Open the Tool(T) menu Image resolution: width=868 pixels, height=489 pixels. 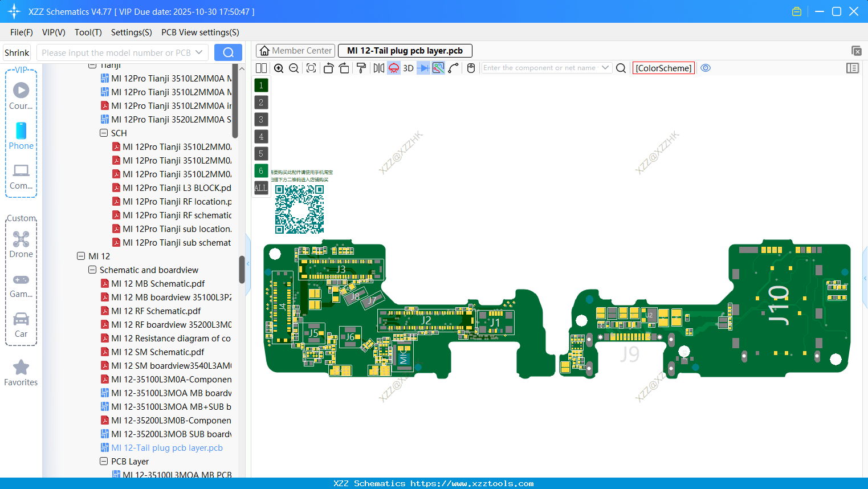tap(88, 32)
